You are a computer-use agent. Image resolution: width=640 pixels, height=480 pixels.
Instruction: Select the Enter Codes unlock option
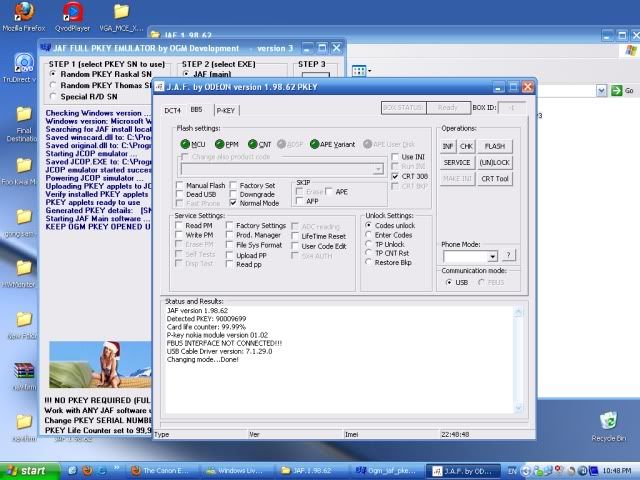(368, 235)
